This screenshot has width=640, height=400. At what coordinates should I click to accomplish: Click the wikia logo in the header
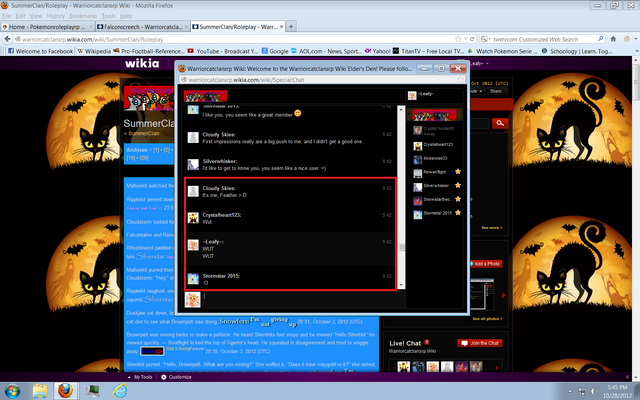click(142, 63)
